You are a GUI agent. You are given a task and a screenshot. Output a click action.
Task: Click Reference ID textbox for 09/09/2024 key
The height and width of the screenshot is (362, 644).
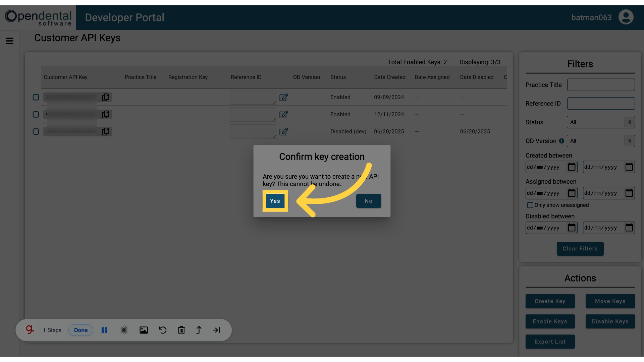[253, 97]
